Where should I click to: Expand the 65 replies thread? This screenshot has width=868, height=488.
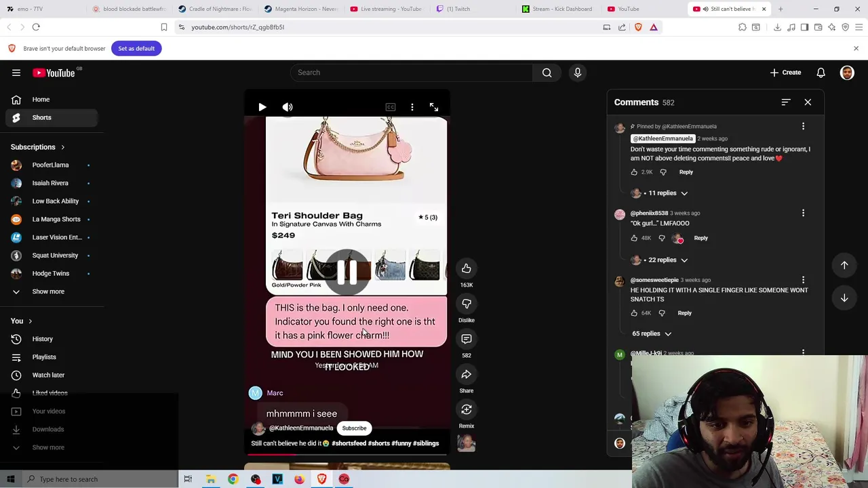click(652, 333)
